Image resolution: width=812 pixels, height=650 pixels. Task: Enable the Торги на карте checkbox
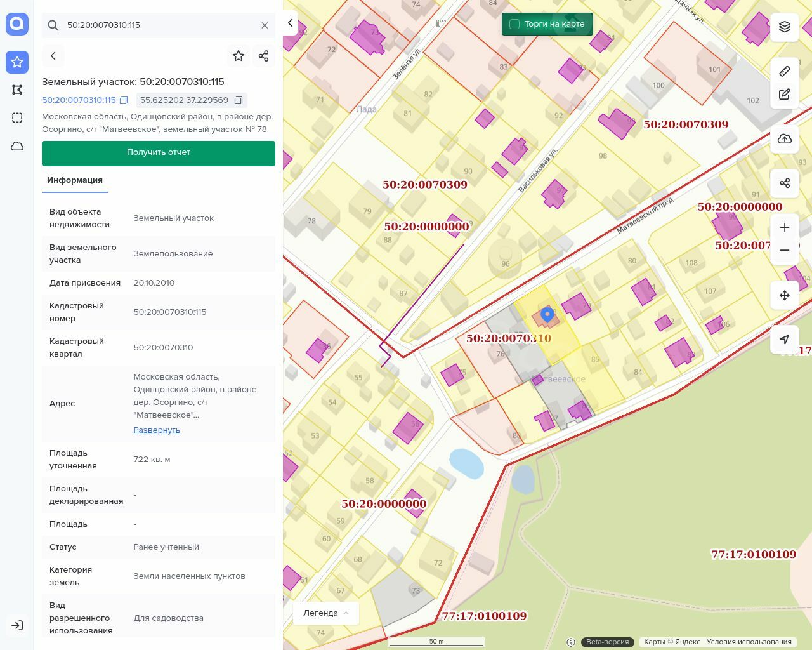(514, 24)
